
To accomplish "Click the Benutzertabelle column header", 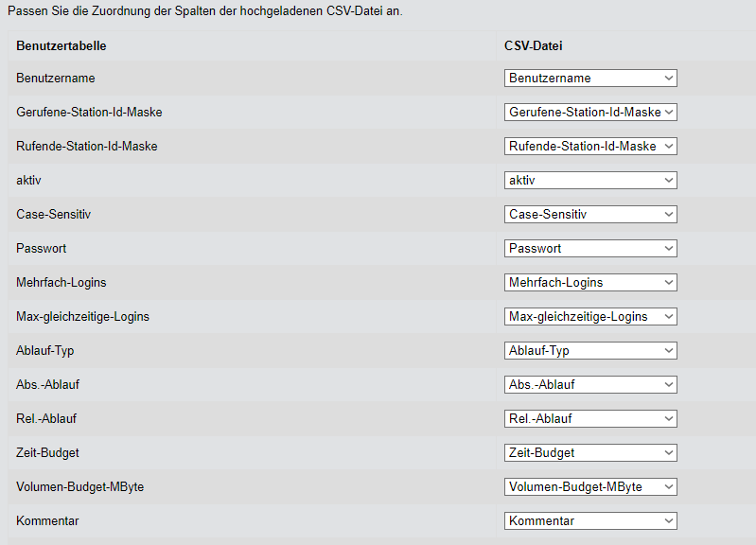I will [62, 45].
